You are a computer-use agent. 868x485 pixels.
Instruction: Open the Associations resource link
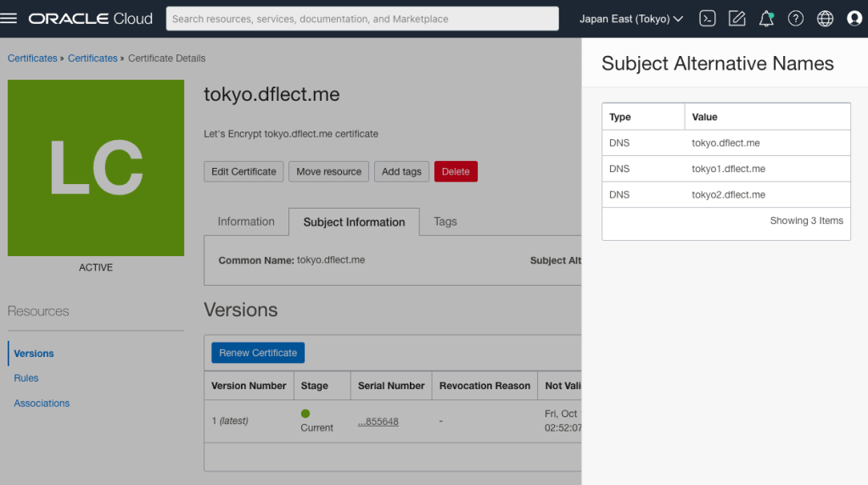(x=42, y=404)
